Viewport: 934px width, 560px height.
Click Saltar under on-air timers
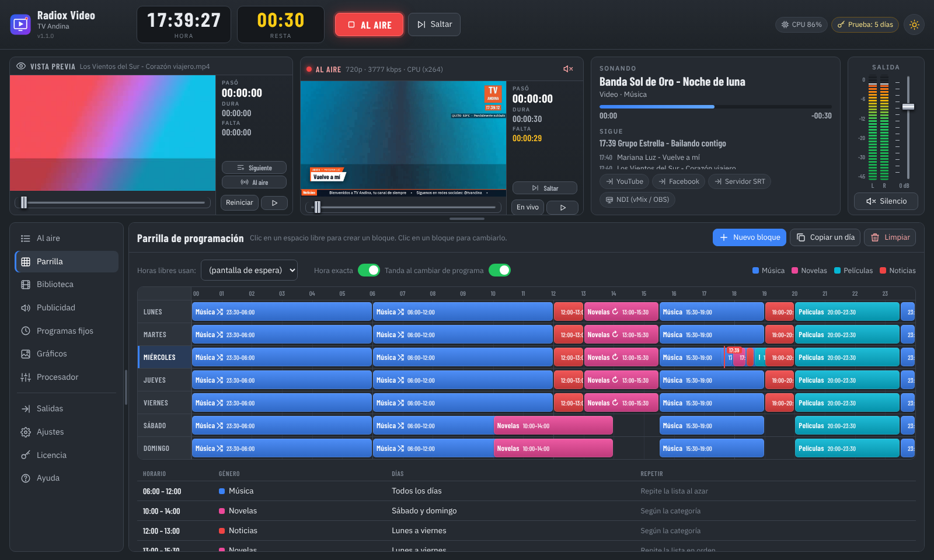[x=545, y=188]
